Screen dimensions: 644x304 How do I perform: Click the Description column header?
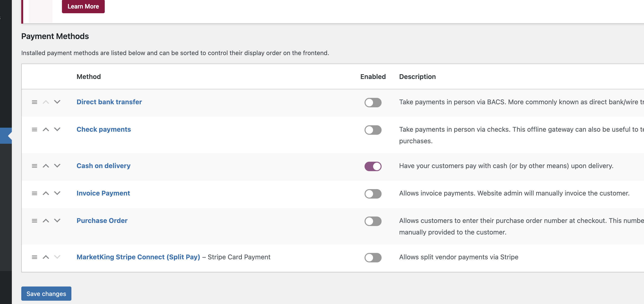click(x=417, y=77)
